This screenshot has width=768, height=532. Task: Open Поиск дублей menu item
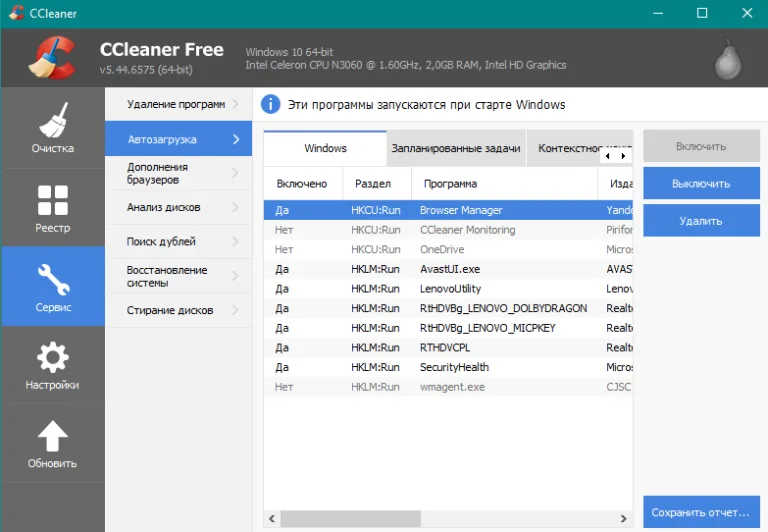(x=178, y=242)
